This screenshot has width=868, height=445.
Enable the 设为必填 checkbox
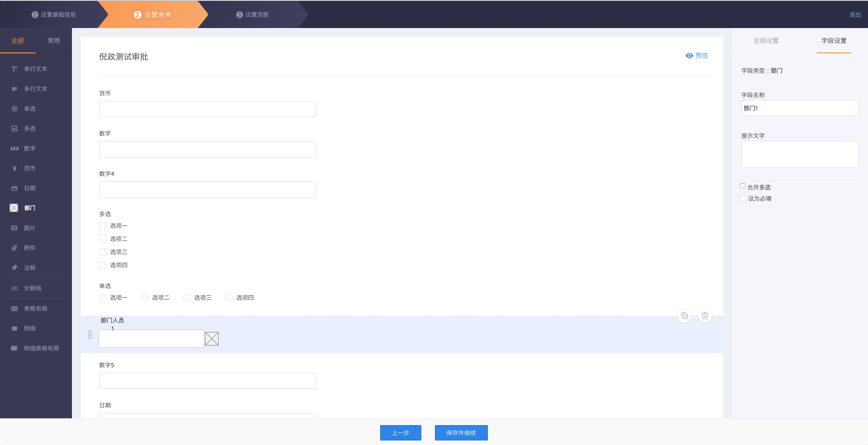click(743, 199)
